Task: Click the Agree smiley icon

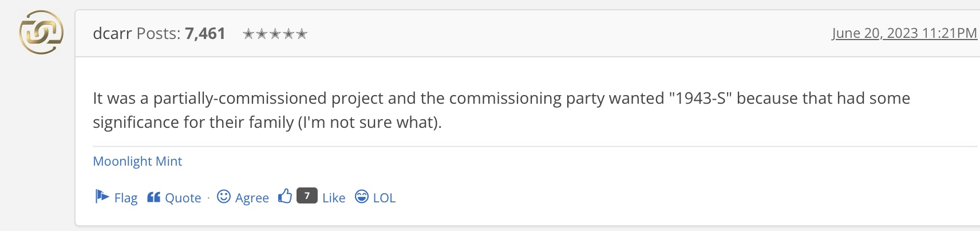Action: pyautogui.click(x=224, y=197)
